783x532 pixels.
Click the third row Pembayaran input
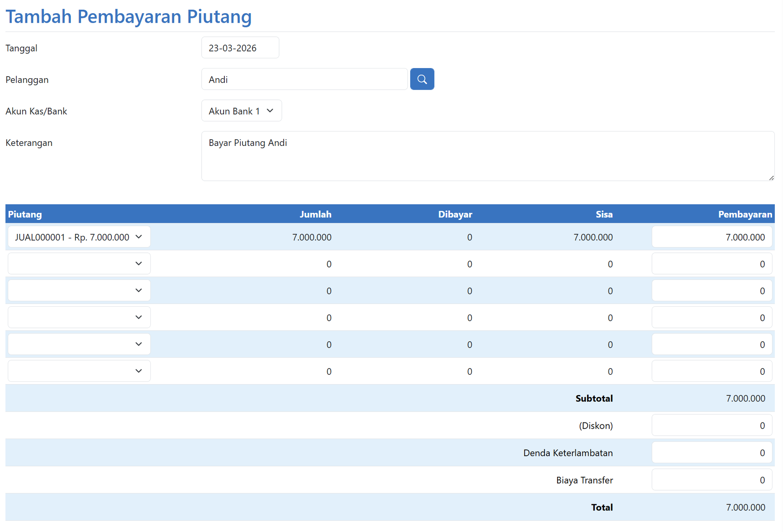point(712,290)
